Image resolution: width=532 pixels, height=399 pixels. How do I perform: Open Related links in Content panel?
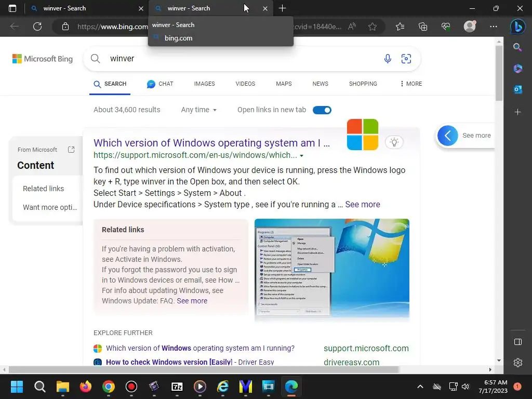(x=44, y=189)
